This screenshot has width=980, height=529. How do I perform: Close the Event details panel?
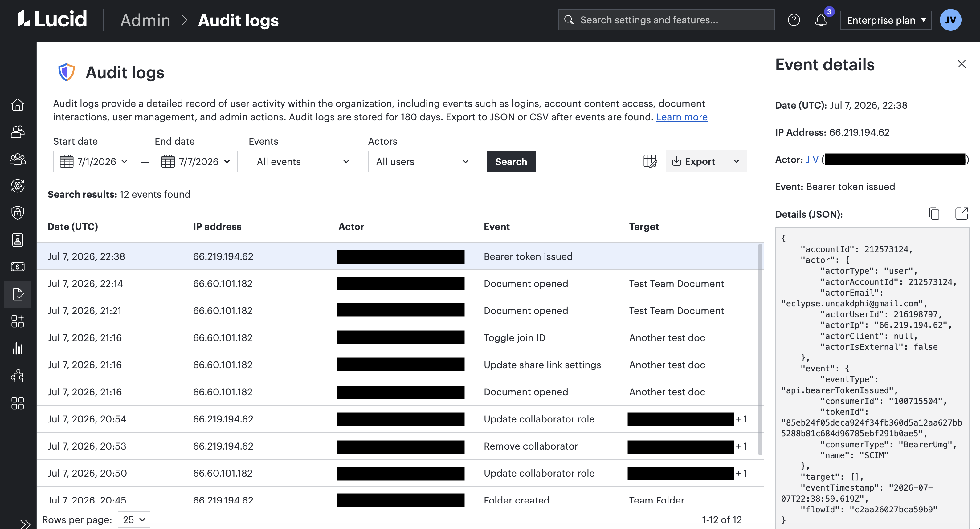[x=962, y=64]
